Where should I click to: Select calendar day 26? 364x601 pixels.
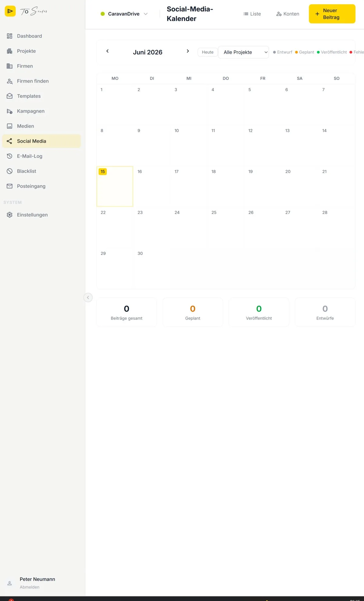tap(263, 227)
